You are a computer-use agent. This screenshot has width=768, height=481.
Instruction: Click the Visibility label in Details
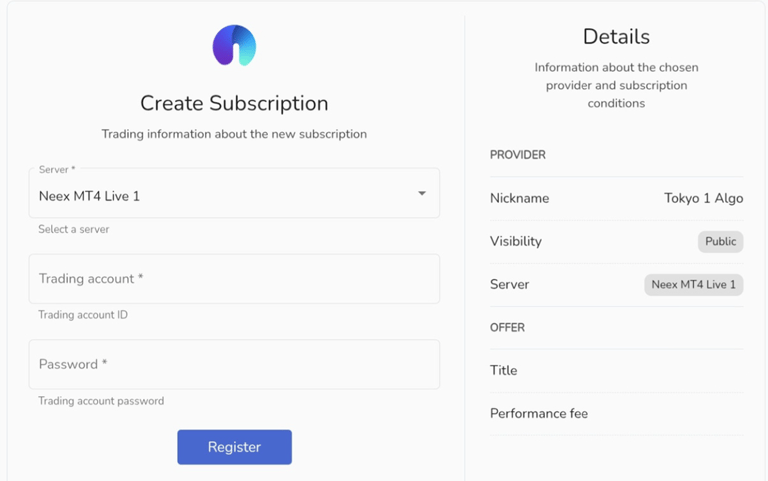click(516, 241)
